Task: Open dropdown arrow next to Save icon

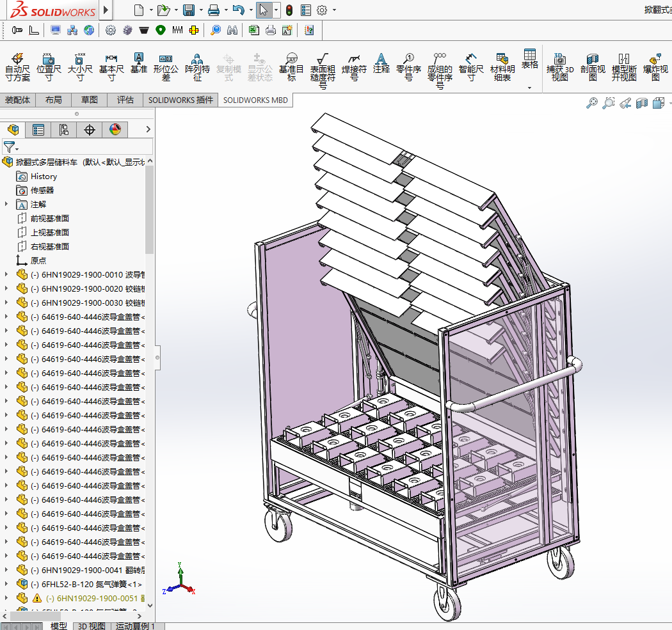Action: click(x=201, y=10)
